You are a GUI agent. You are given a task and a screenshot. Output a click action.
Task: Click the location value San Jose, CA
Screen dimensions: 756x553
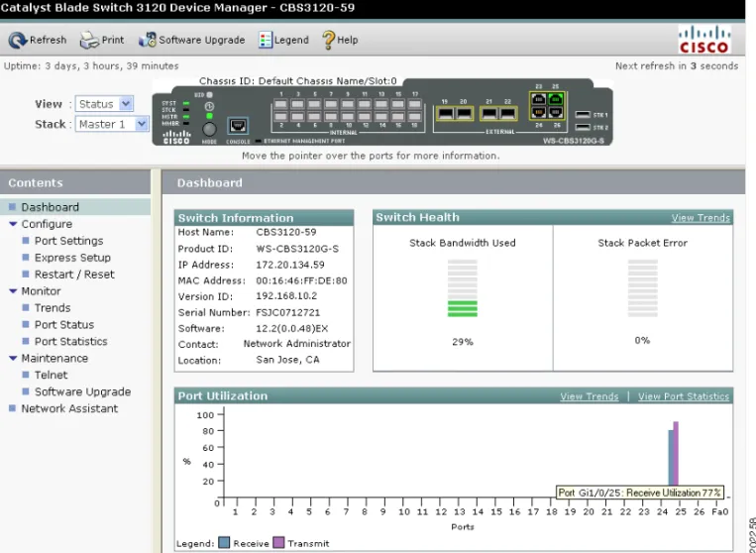coord(288,360)
